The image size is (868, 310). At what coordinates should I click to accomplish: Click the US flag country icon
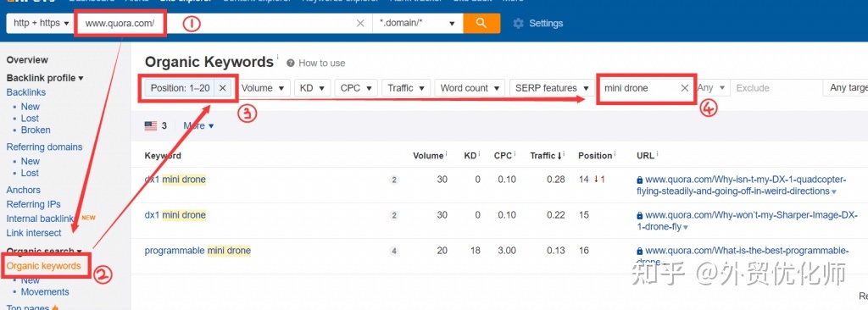pyautogui.click(x=151, y=125)
